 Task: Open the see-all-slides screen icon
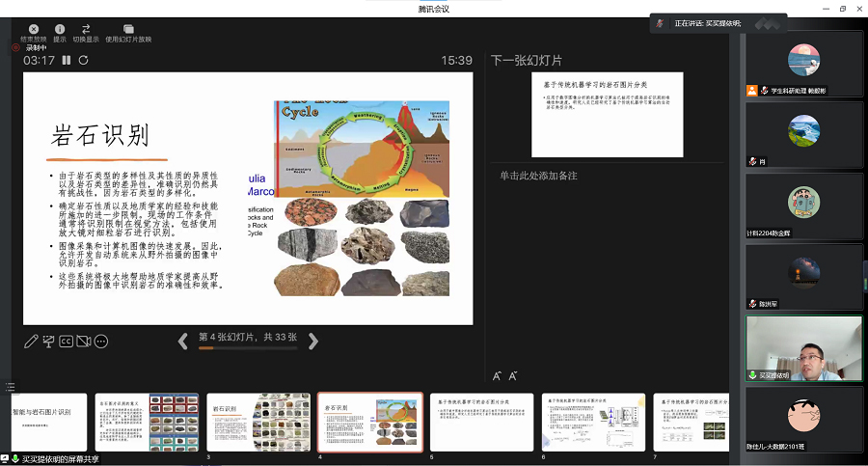click(x=48, y=341)
